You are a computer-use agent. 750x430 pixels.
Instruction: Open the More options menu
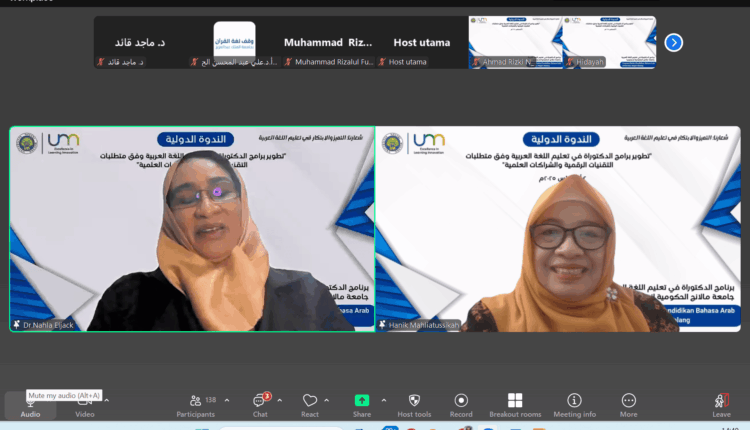click(x=628, y=404)
